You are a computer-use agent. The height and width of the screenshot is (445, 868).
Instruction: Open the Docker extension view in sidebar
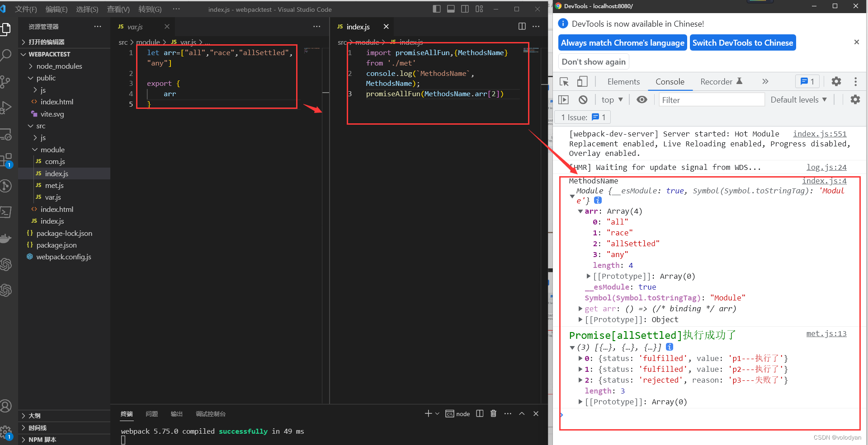pos(7,239)
